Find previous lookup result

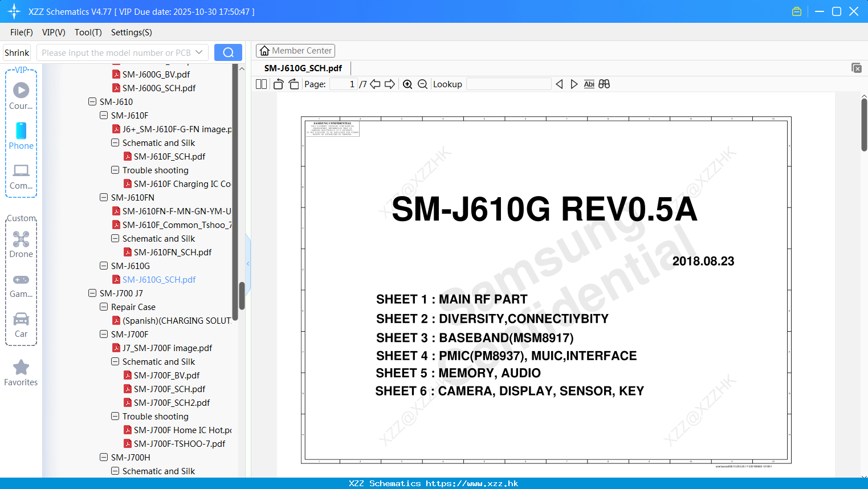(x=559, y=84)
